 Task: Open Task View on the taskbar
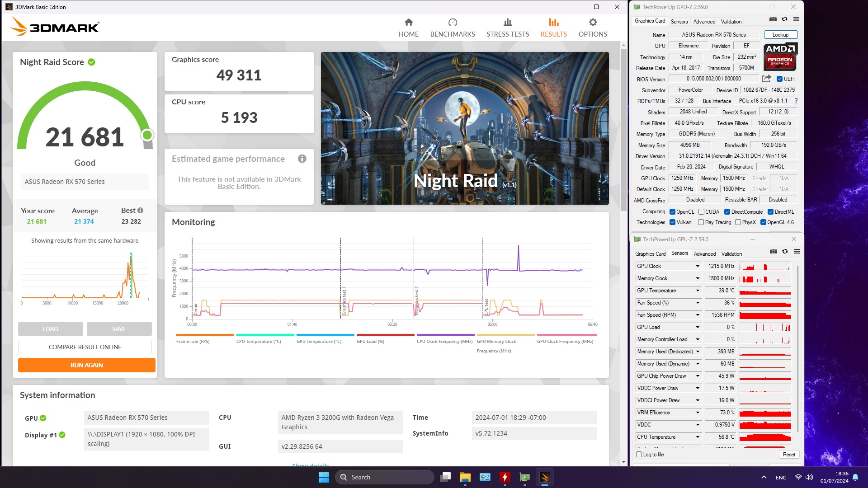tap(445, 477)
